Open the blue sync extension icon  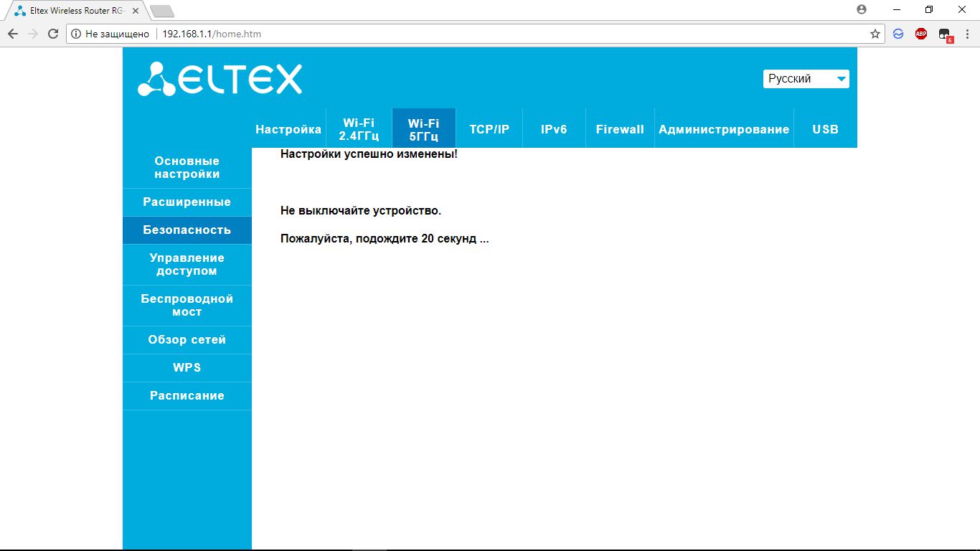point(898,34)
